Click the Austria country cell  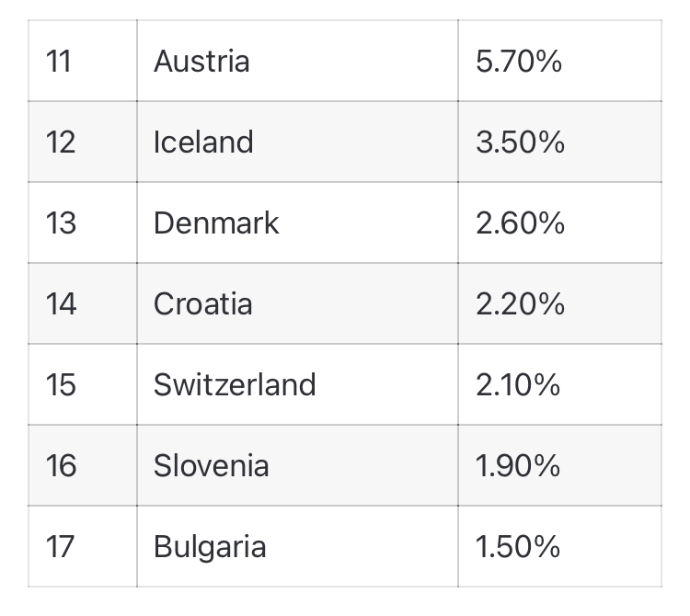tap(201, 62)
